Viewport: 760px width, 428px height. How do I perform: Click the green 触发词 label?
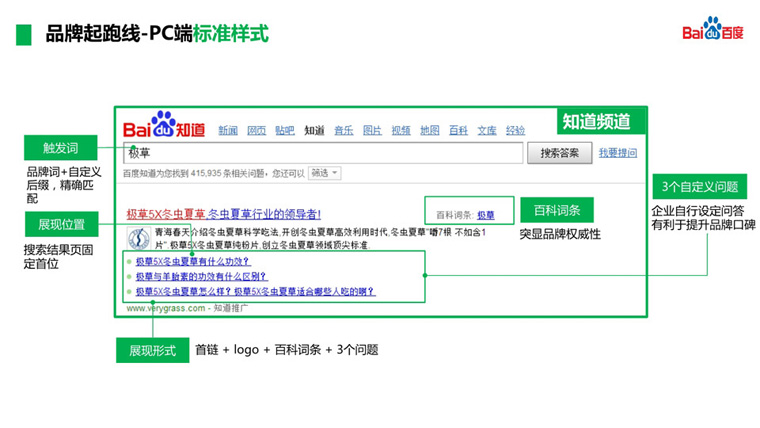[61, 148]
